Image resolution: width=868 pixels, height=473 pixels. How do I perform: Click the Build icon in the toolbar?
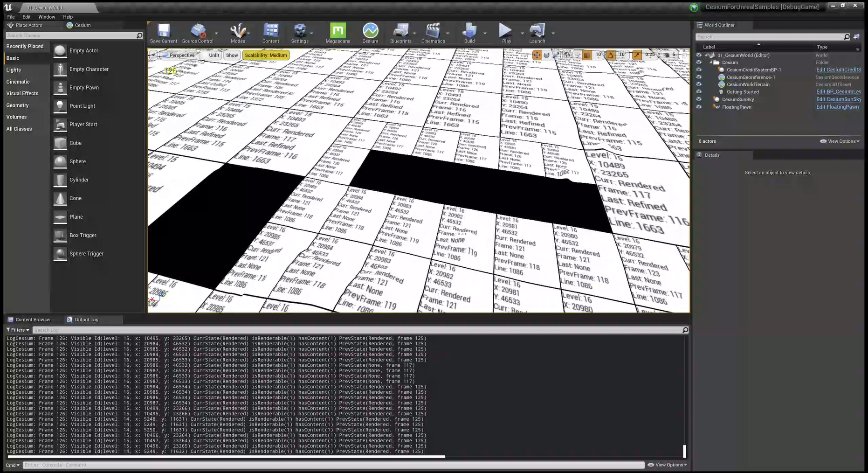tap(468, 32)
